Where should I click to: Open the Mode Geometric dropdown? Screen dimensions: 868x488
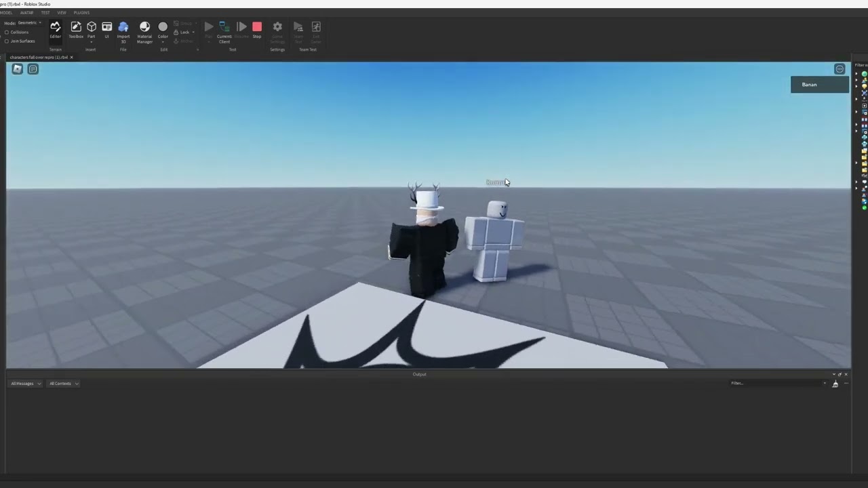29,23
